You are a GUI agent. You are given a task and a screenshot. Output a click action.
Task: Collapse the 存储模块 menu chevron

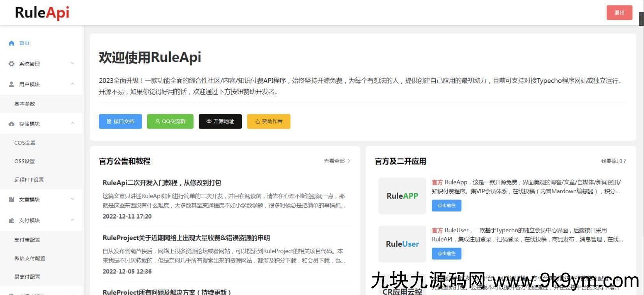pyautogui.click(x=73, y=123)
